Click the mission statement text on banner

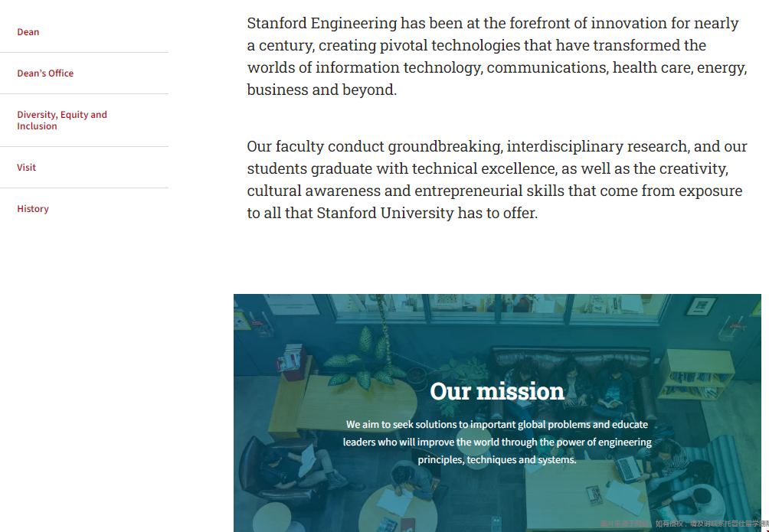click(497, 442)
